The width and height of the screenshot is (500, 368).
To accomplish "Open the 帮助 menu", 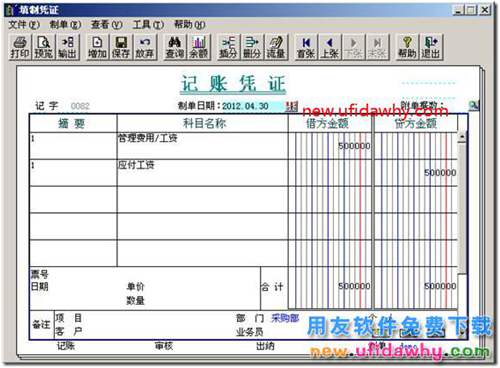I will [x=189, y=25].
